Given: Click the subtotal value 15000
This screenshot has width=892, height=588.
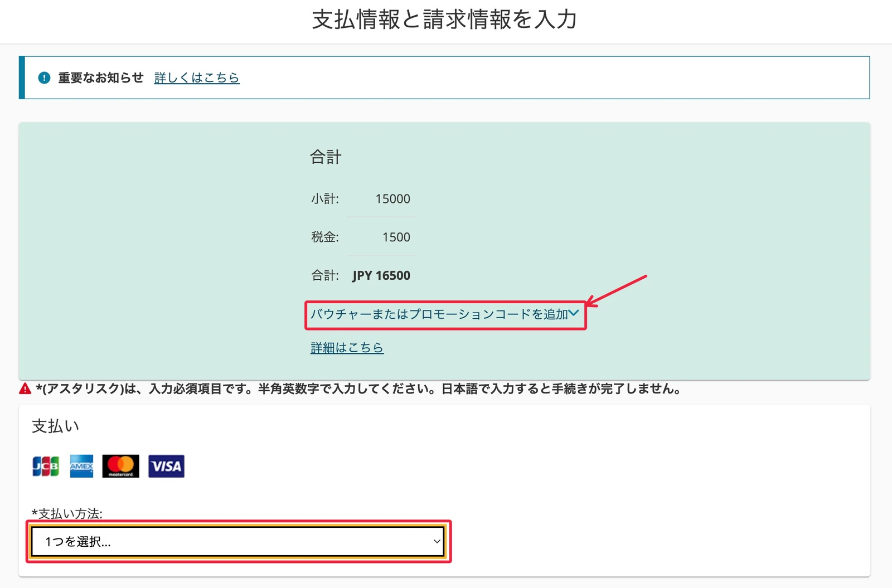Looking at the screenshot, I should (x=392, y=199).
